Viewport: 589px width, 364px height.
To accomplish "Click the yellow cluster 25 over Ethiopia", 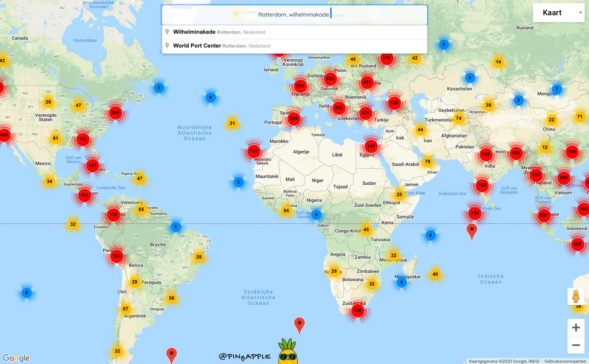I will (399, 194).
